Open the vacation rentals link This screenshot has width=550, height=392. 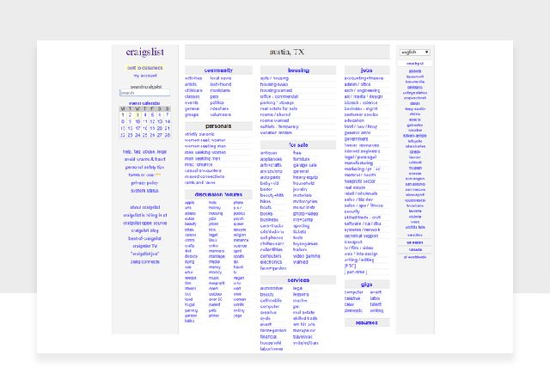tap(276, 132)
